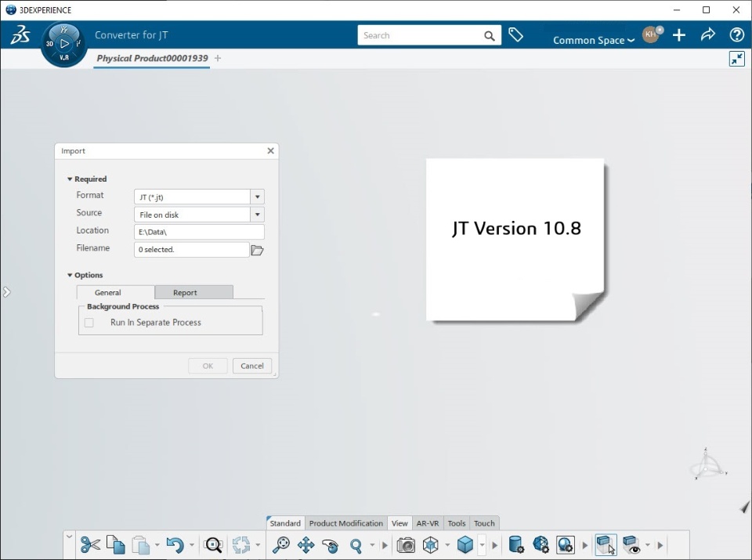Screen dimensions: 752x560
Task: Select the Zoom magnifier tool
Action: pyautogui.click(x=356, y=545)
